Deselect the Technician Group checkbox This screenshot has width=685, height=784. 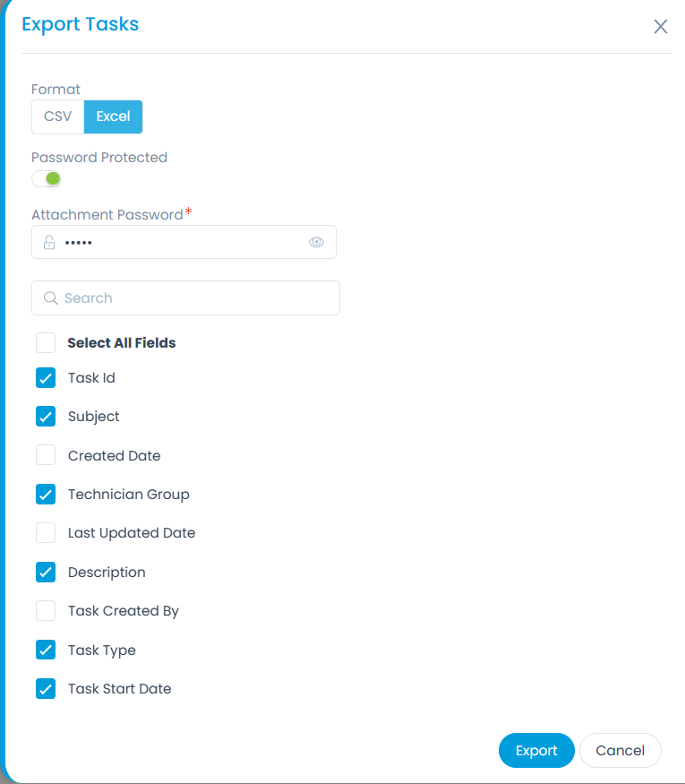tap(46, 495)
